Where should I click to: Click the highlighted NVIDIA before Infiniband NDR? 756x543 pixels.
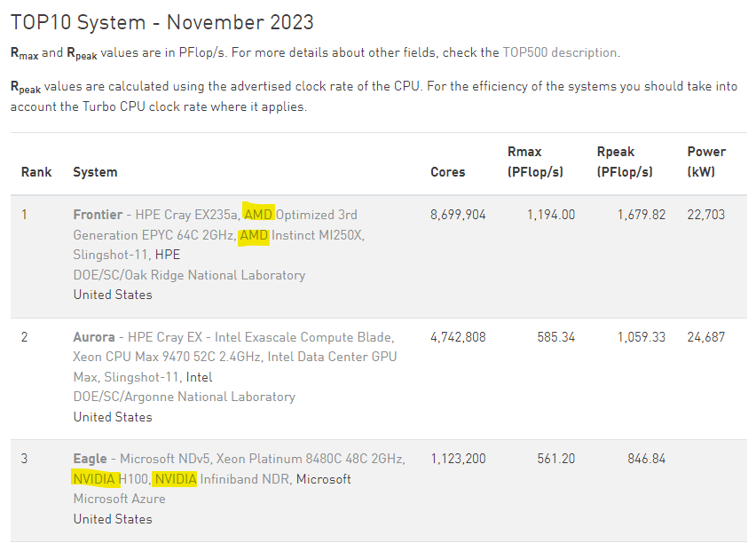[x=175, y=479]
